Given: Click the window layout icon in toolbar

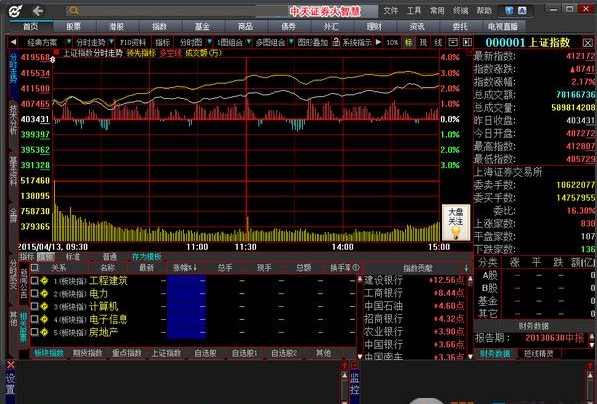Looking at the screenshot, I should coord(453,42).
